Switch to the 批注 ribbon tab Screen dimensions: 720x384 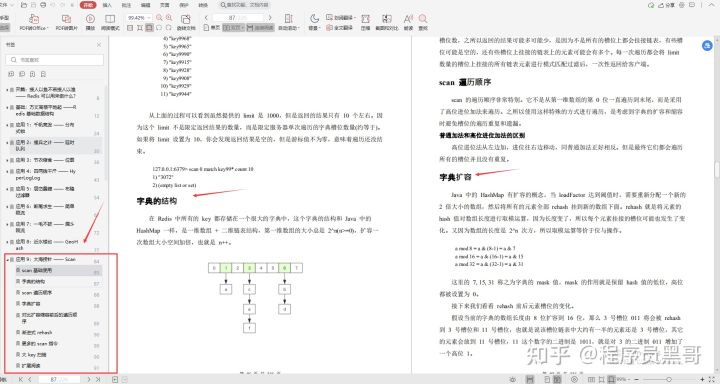pyautogui.click(x=126, y=5)
